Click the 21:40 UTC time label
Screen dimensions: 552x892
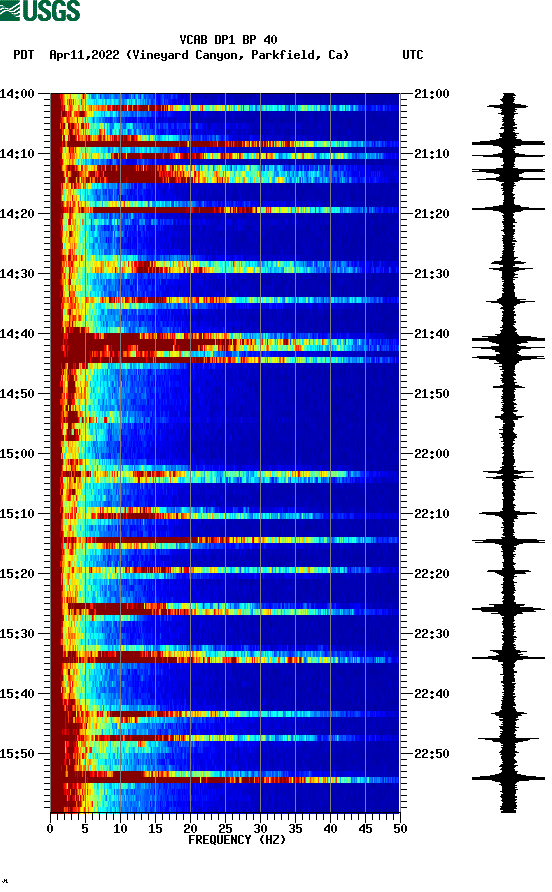432,334
